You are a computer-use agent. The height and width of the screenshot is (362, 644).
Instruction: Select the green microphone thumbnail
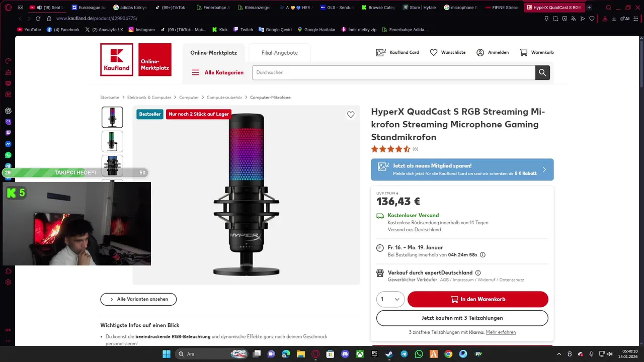pos(112,141)
